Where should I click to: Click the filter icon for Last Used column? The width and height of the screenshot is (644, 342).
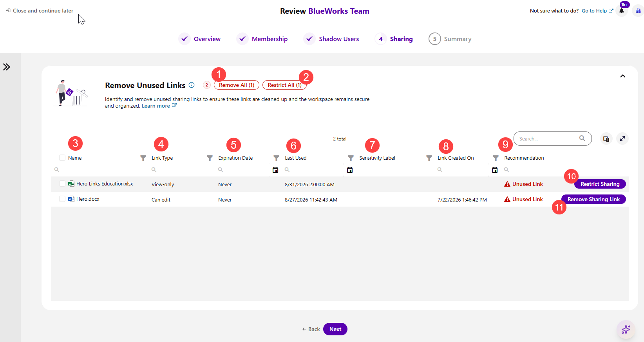pos(351,158)
